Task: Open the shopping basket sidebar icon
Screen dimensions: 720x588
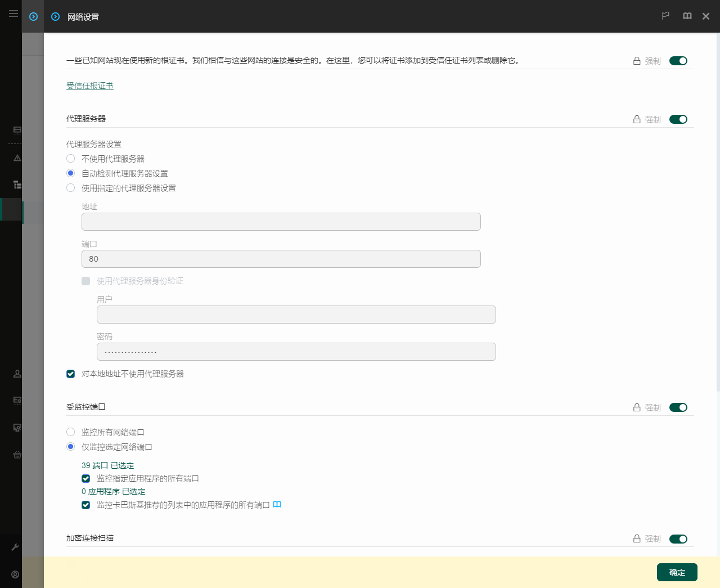Action: point(17,455)
